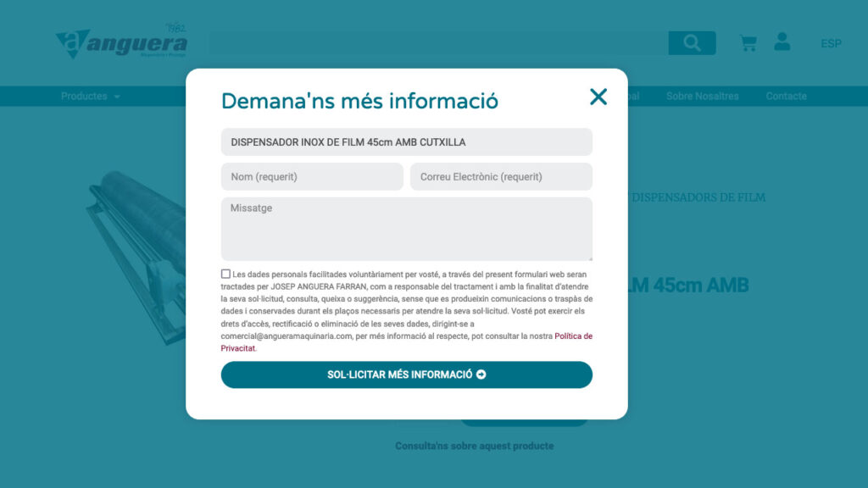Focus the Nom (requerit) field
The height and width of the screenshot is (488, 868).
point(312,176)
